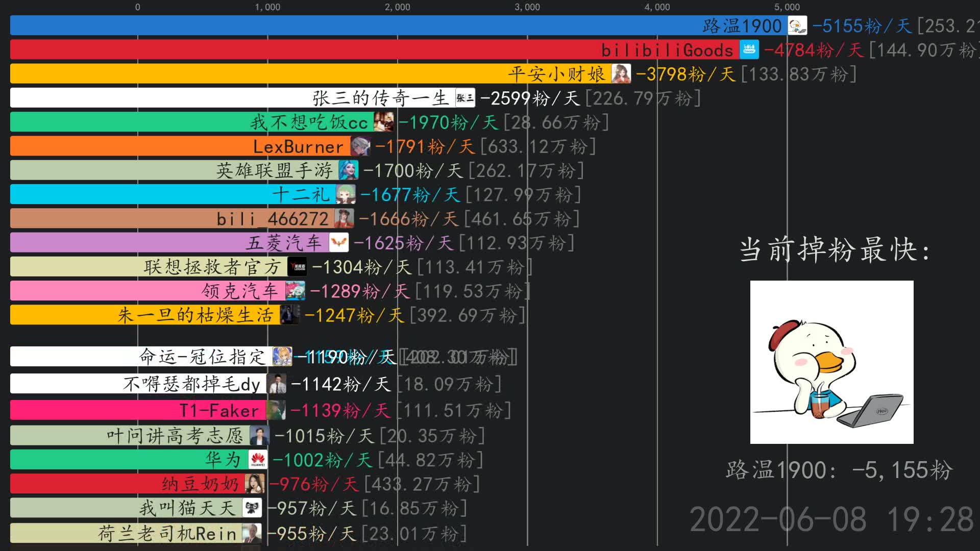This screenshot has width=980, height=551.
Task: Click the value -4784粉/天
Action: click(814, 50)
